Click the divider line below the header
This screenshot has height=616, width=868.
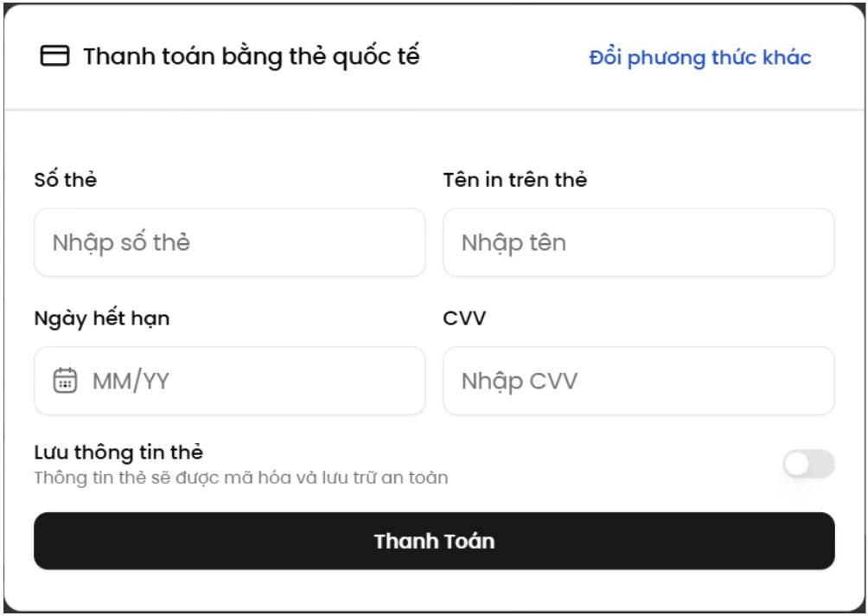[x=434, y=110]
